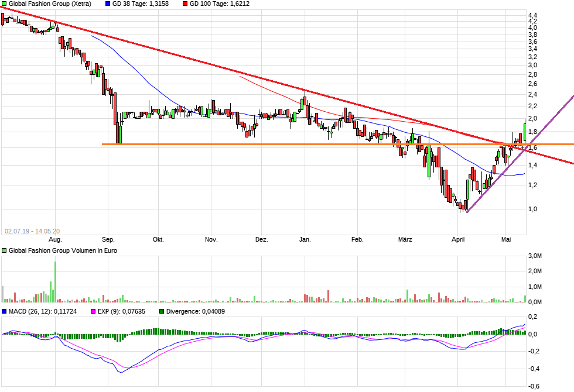Click the red Global Fashion Group legend square
574x392 pixels.
pyautogui.click(x=5, y=4)
